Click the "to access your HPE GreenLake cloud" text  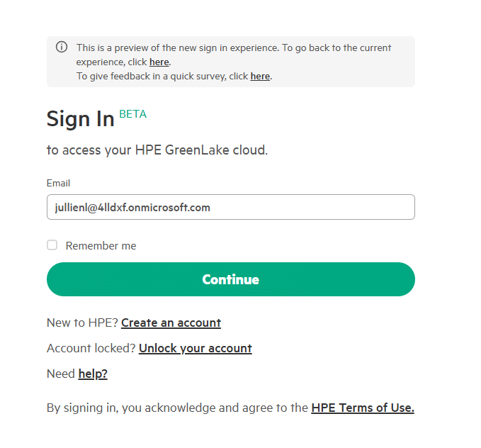[x=157, y=150]
